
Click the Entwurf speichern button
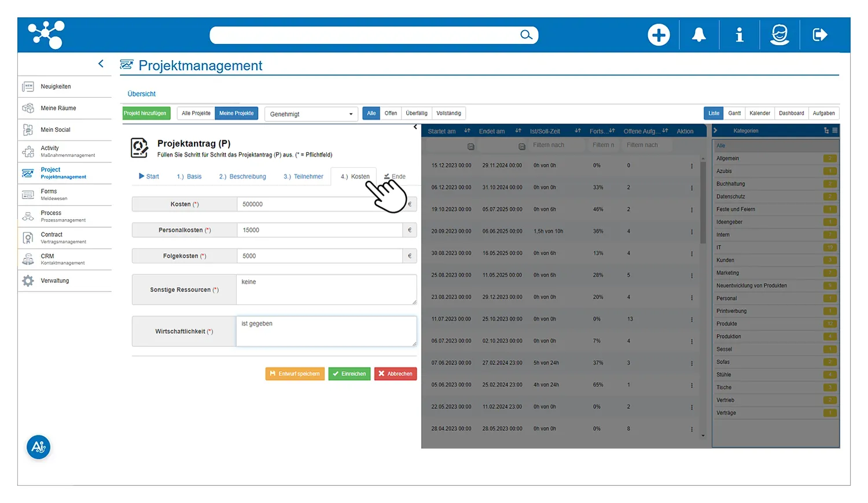[295, 374]
